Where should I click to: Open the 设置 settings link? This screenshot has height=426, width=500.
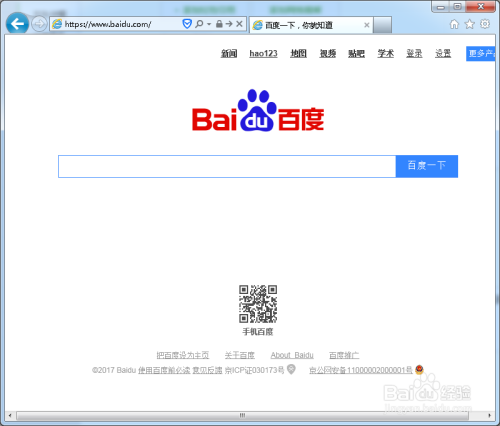tap(443, 53)
